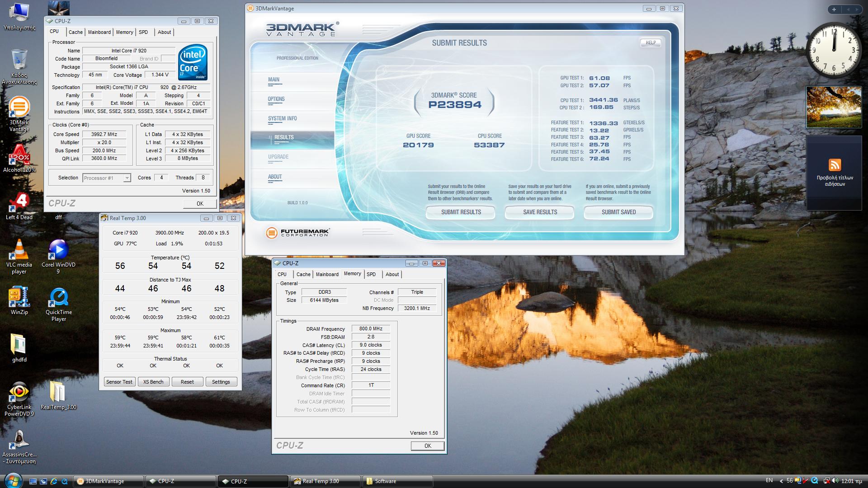This screenshot has height=488, width=868.
Task: Open Settings in Real Temp
Action: (x=221, y=382)
